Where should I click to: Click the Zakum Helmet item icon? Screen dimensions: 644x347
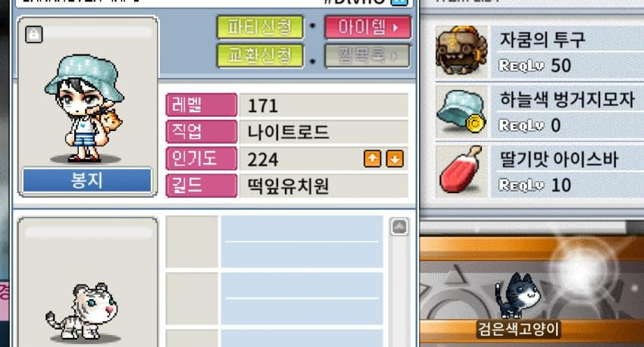[461, 51]
